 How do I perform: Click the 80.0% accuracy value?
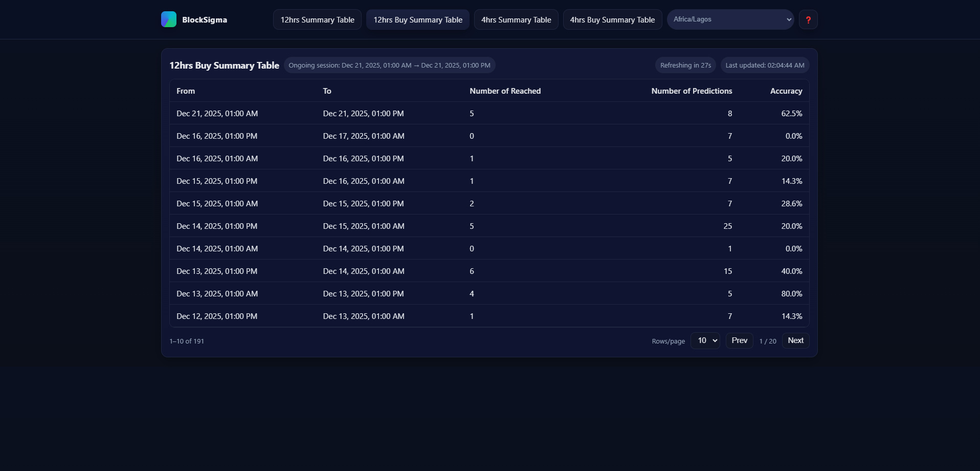[x=791, y=293]
